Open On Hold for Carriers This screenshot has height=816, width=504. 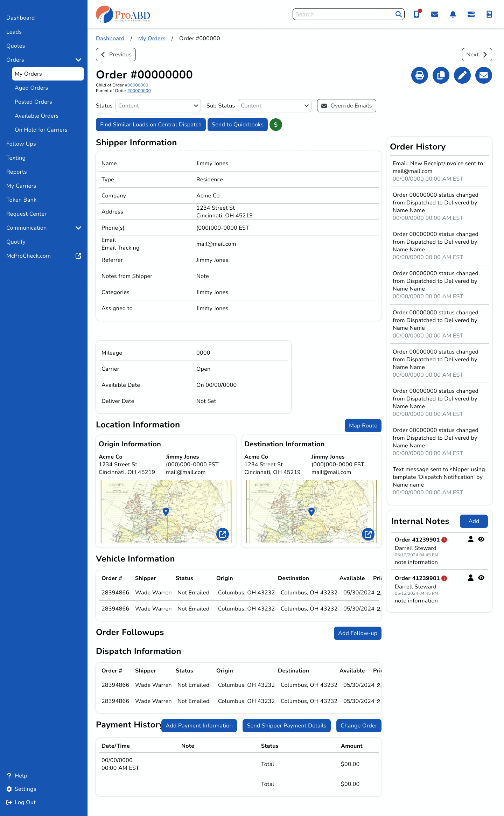coord(41,130)
